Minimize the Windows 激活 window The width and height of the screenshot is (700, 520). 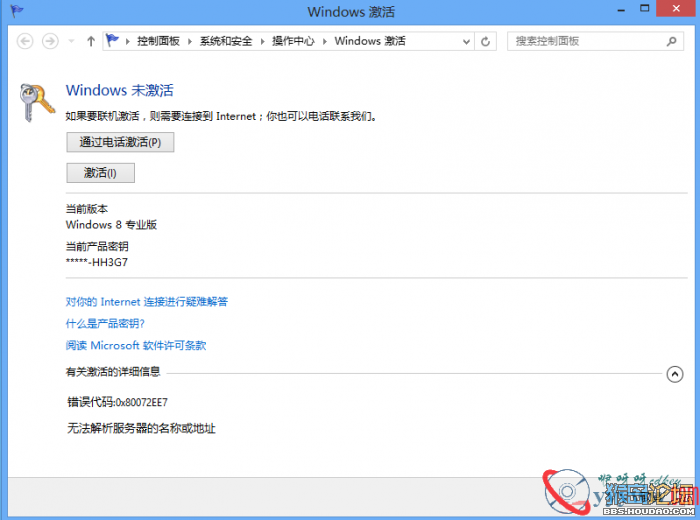[x=621, y=9]
